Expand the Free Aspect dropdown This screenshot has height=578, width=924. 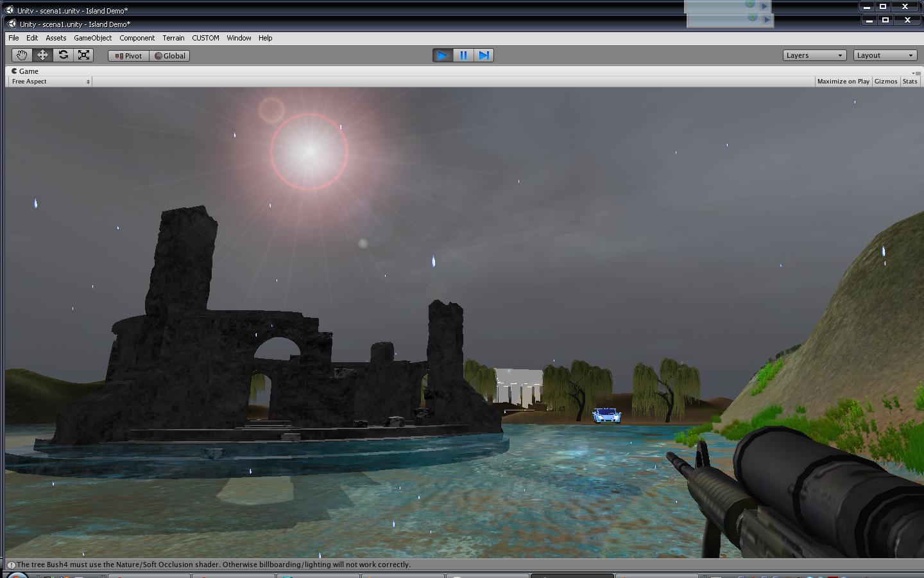(x=50, y=82)
